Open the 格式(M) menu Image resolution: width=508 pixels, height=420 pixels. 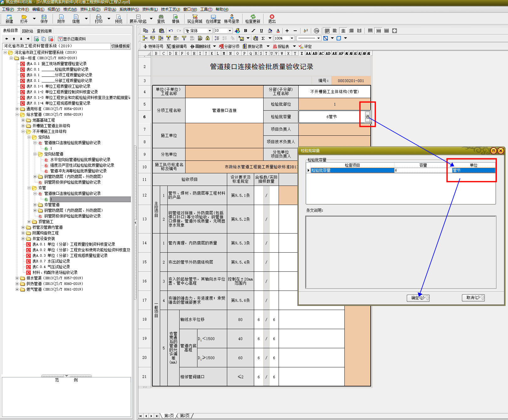coord(70,9)
